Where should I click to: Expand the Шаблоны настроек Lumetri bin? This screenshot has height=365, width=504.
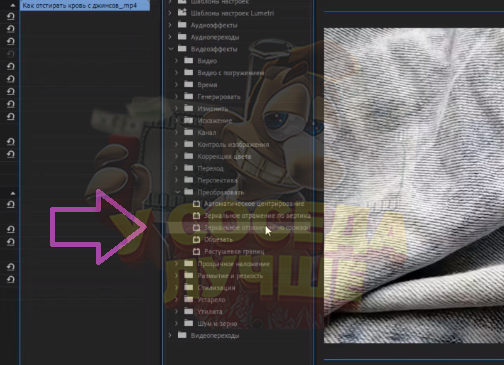170,13
